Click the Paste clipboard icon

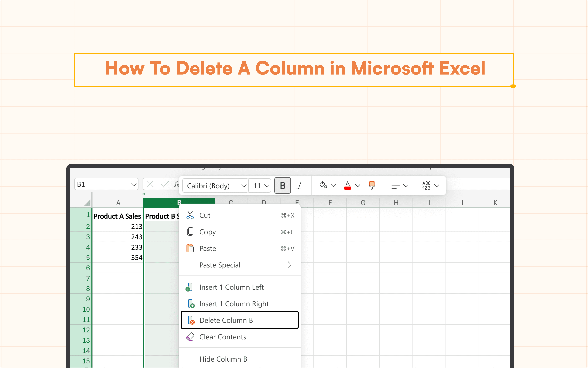(x=190, y=248)
